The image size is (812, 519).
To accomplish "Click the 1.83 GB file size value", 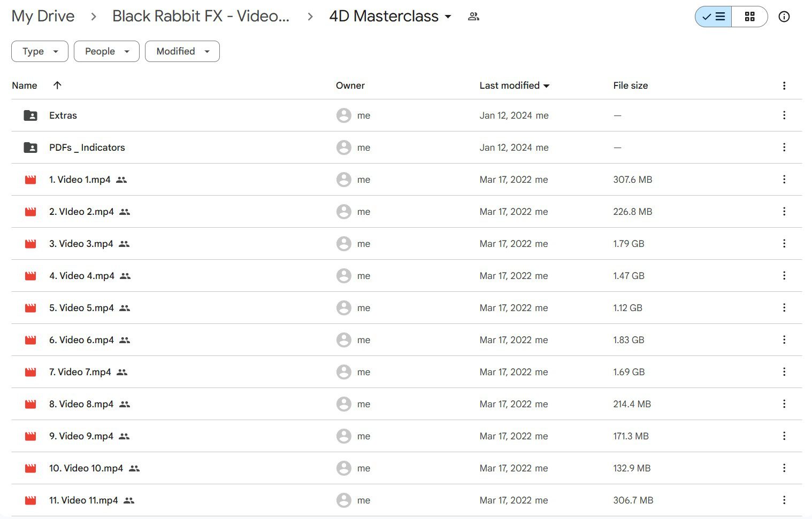I will 629,340.
